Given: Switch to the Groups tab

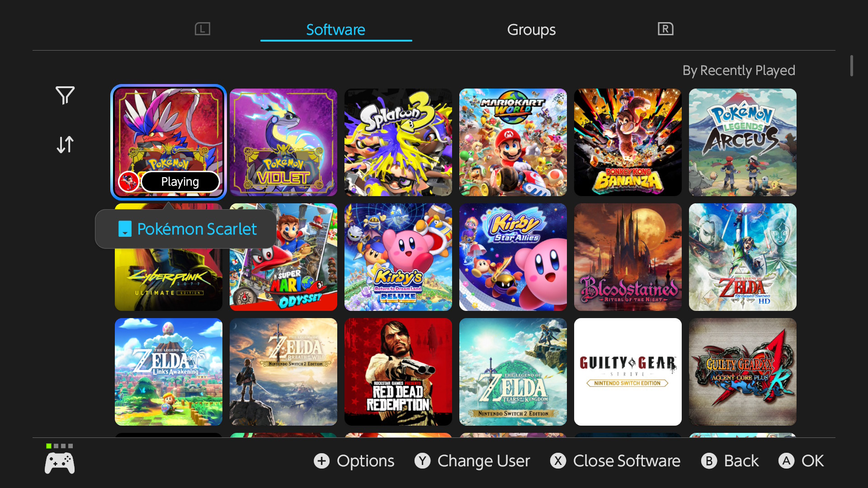Looking at the screenshot, I should pos(531,30).
